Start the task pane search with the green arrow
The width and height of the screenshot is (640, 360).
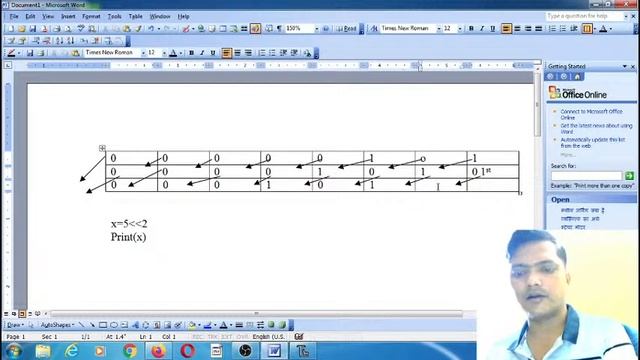[x=629, y=176]
